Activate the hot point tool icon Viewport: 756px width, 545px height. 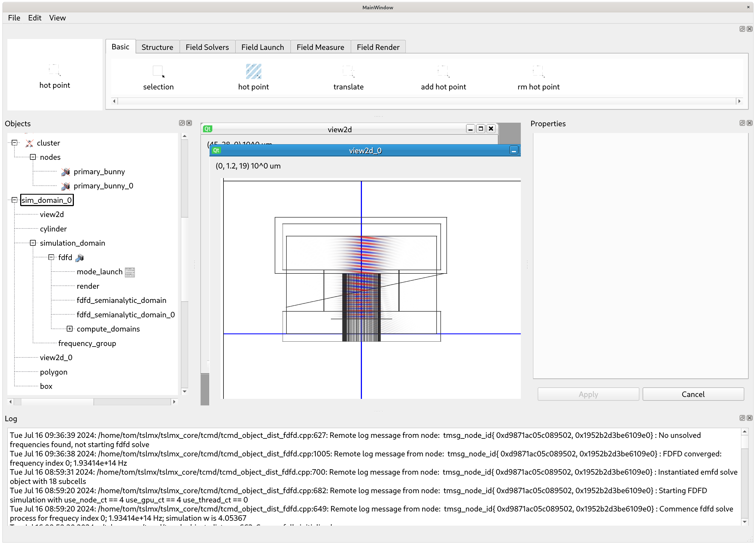pos(253,71)
